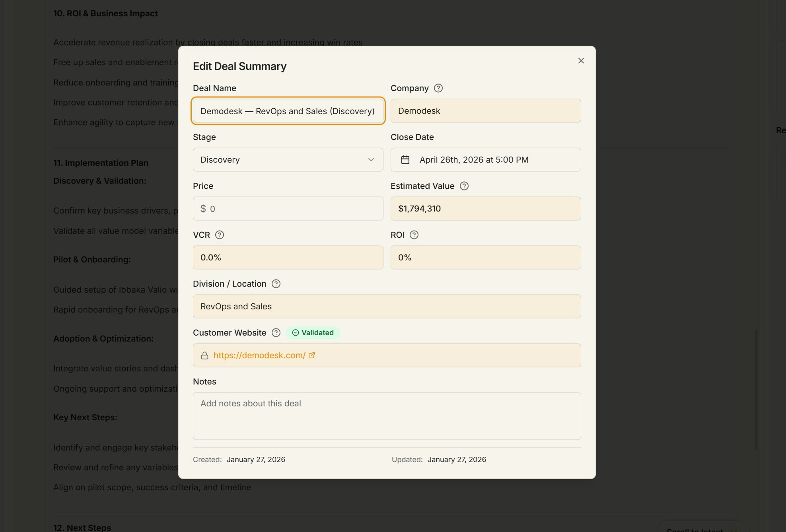
Task: Click the Customer Website help icon
Action: [x=276, y=333]
